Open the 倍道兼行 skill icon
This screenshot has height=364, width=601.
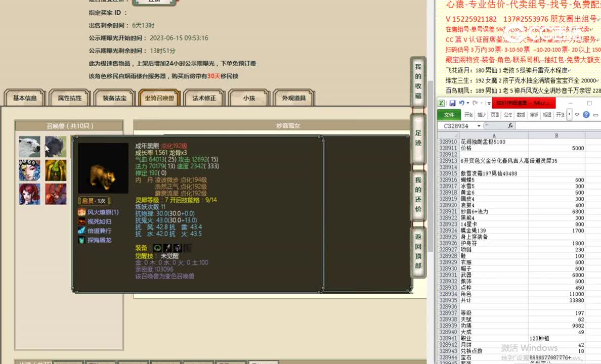[81, 231]
